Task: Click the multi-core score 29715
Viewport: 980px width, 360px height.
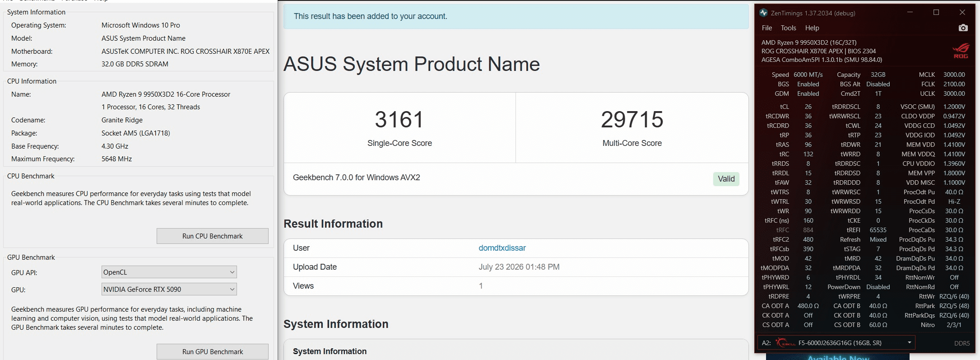Action: [x=632, y=120]
